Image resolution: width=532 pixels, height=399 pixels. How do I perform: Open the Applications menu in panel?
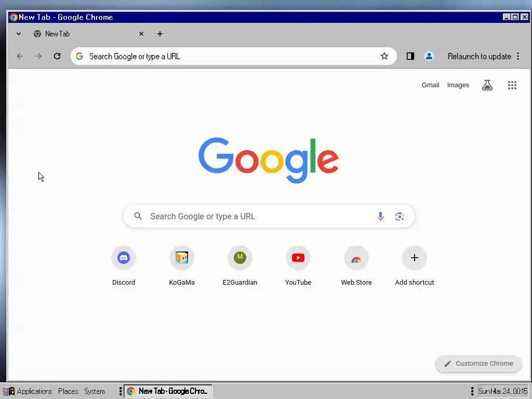(x=28, y=391)
